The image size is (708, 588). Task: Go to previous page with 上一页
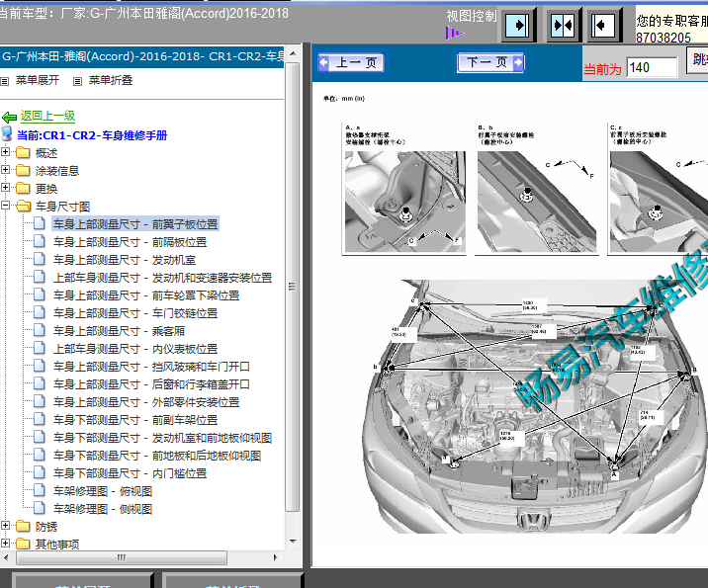pyautogui.click(x=351, y=62)
